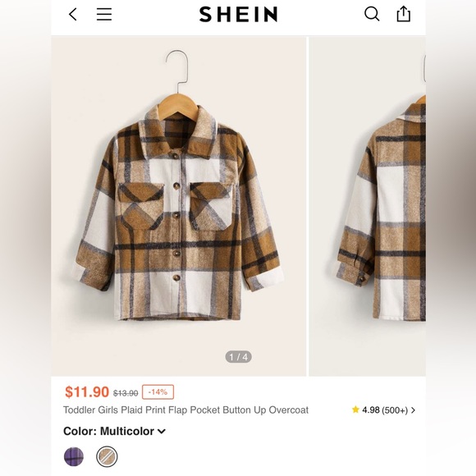Go back using the left arrow
This screenshot has width=476, height=476.
(x=73, y=14)
